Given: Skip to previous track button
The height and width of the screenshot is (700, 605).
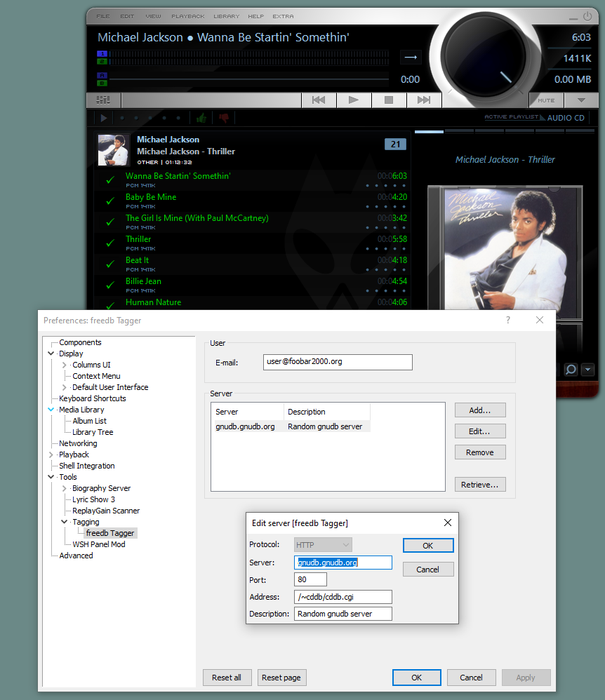Looking at the screenshot, I should click(x=319, y=100).
